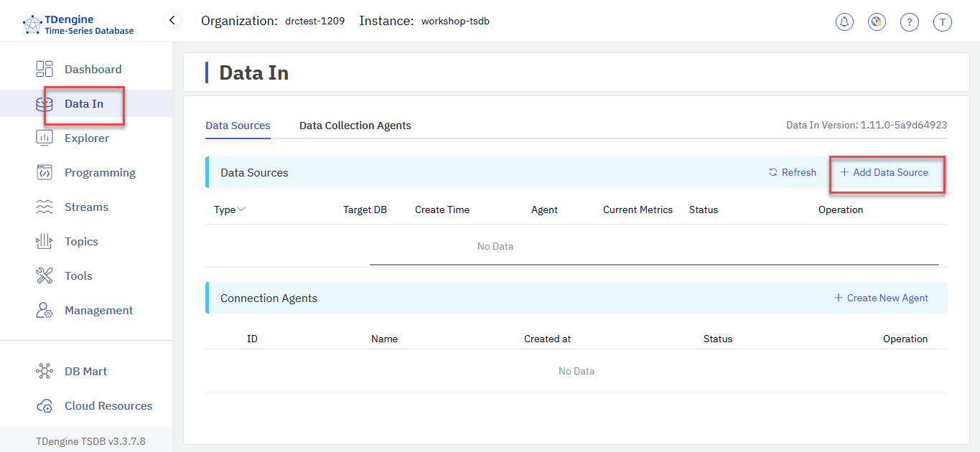Collapse the sidebar with the chevron
The height and width of the screenshot is (452, 980).
[172, 21]
